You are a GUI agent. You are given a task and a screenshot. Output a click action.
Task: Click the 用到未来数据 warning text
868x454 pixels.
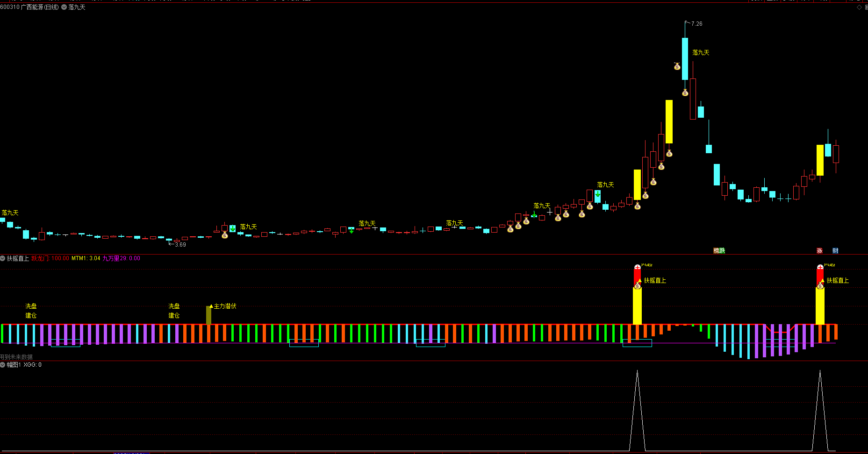coord(17,357)
